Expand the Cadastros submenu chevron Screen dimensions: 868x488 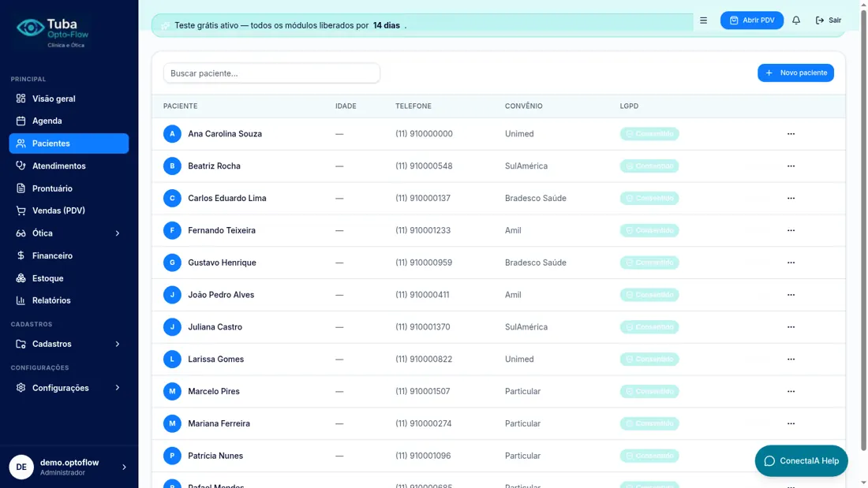pos(118,345)
